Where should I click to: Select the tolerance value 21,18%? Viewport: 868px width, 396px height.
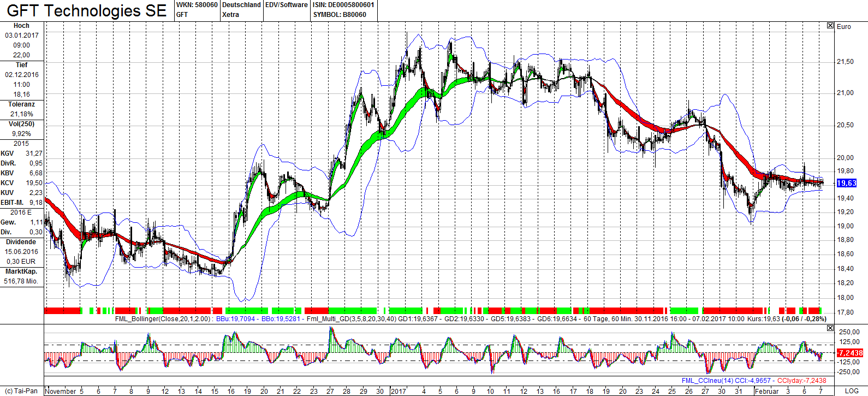pyautogui.click(x=22, y=114)
